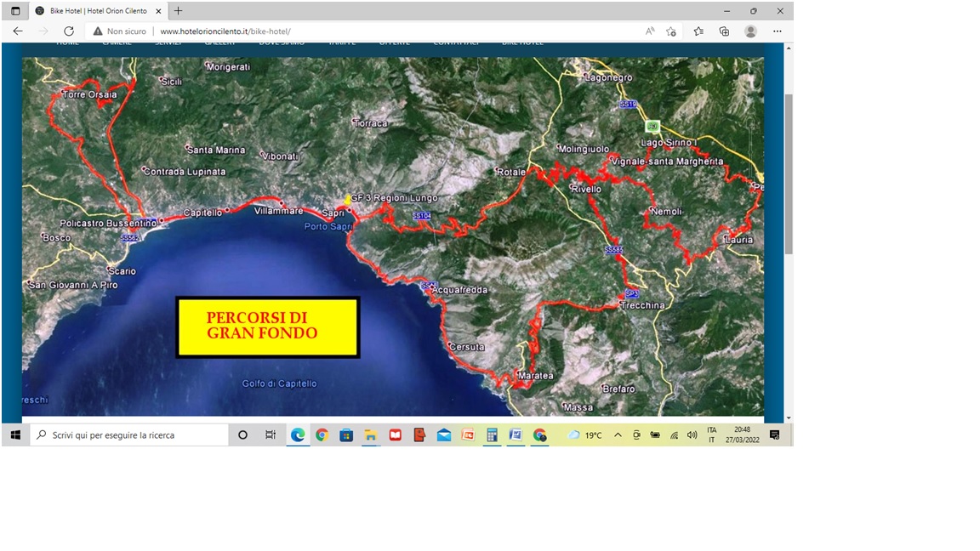Open Google Chrome from the taskbar
The height and width of the screenshot is (551, 980).
322,435
